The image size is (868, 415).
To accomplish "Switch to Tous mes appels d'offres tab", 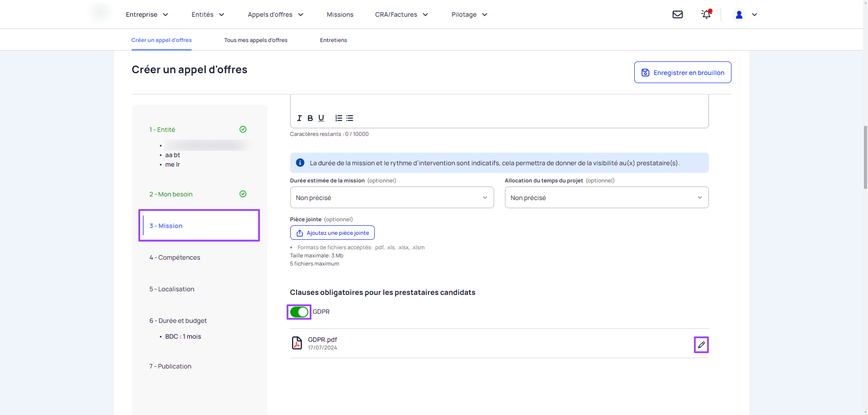I will [x=255, y=40].
